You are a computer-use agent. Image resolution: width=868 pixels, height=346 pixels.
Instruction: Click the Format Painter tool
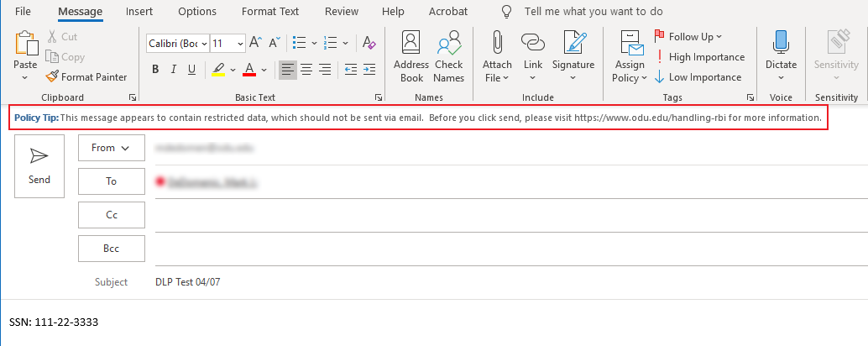click(86, 77)
